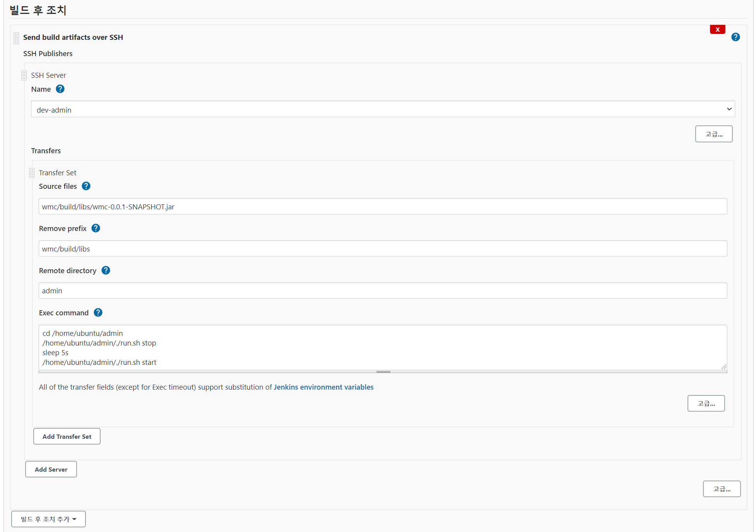Click the Add Server button
Screen dimensions: 756x532
(x=51, y=469)
